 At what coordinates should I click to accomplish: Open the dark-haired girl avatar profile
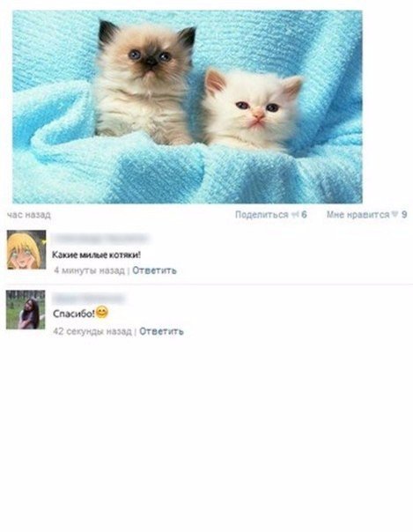pyautogui.click(x=26, y=310)
